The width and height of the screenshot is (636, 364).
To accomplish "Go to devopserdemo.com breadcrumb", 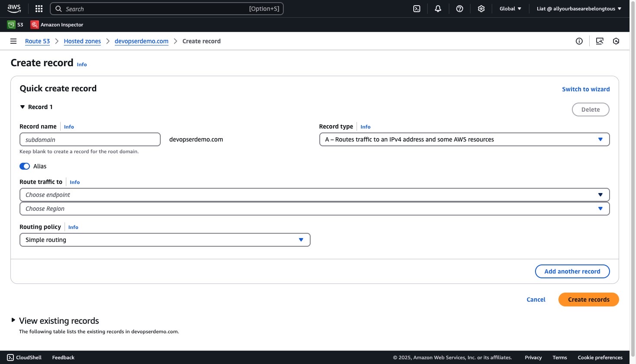I will (x=142, y=41).
